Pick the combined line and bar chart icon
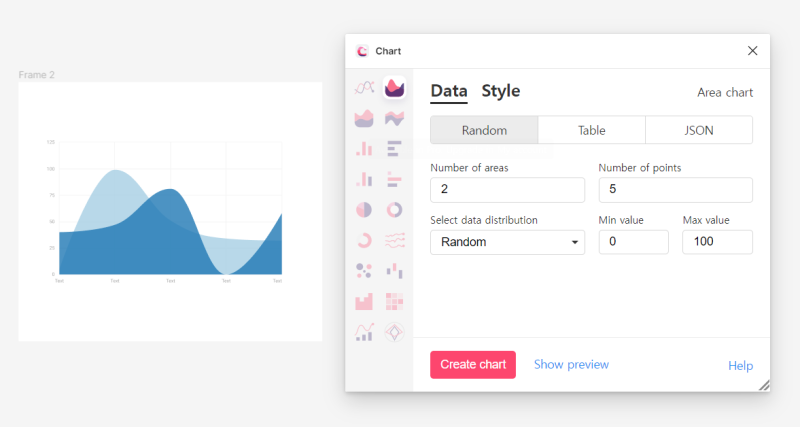The height and width of the screenshot is (427, 800). (364, 332)
